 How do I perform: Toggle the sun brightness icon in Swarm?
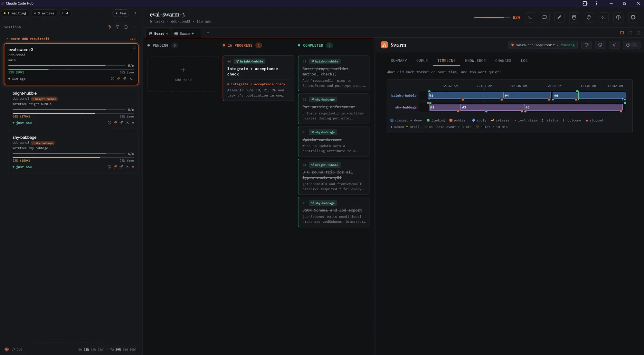coord(614,45)
